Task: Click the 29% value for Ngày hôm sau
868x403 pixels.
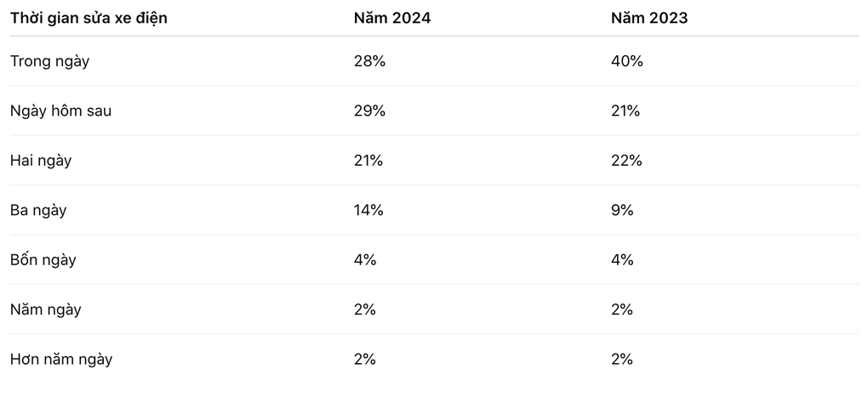Action: pyautogui.click(x=369, y=111)
